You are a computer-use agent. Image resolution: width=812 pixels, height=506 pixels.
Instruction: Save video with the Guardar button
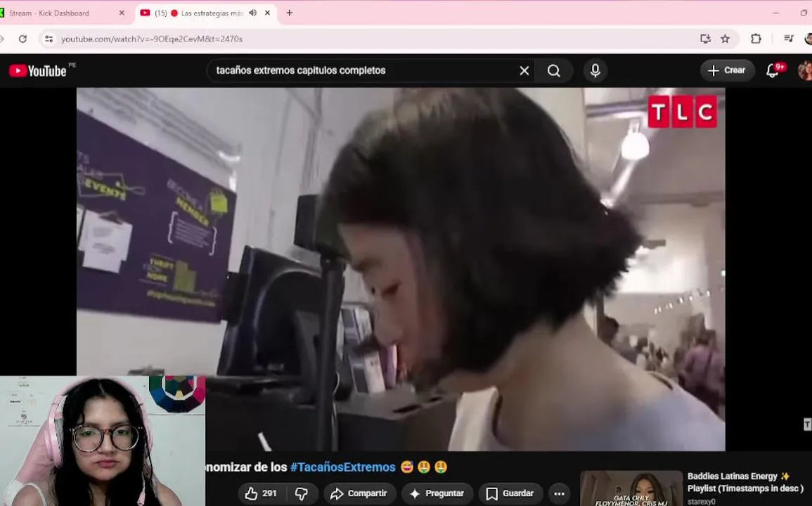coord(510,493)
